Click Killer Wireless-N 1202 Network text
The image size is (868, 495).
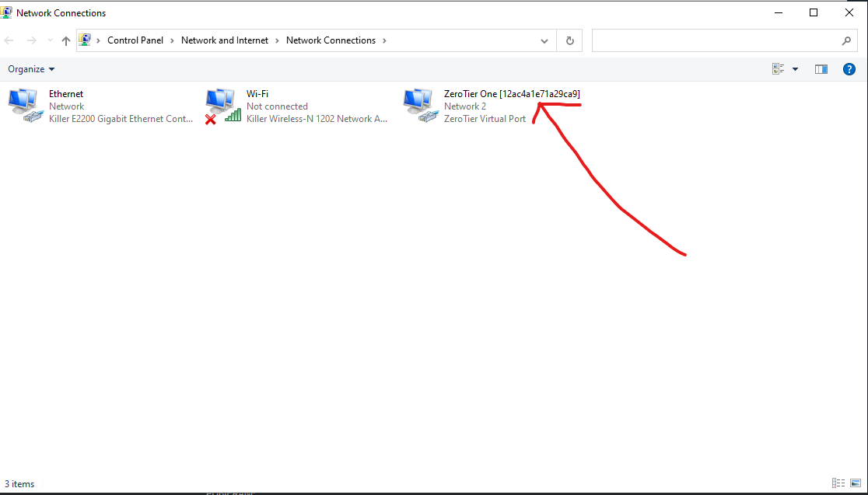(x=317, y=118)
